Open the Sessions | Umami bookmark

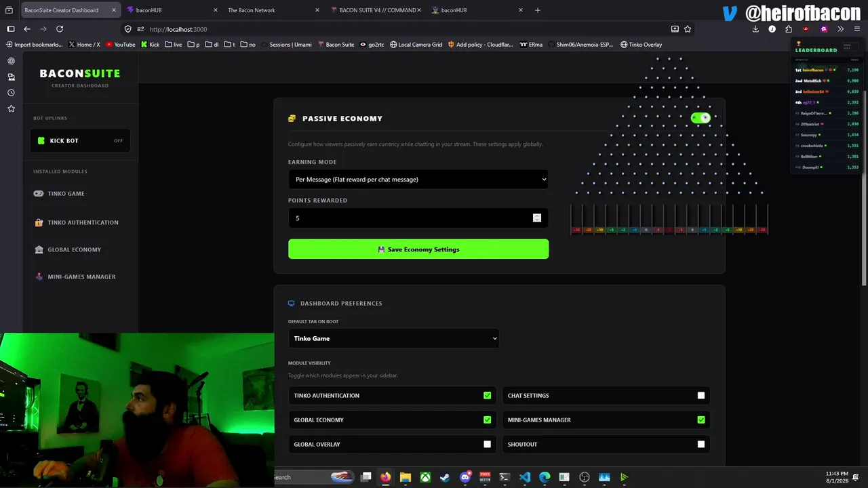click(x=286, y=45)
